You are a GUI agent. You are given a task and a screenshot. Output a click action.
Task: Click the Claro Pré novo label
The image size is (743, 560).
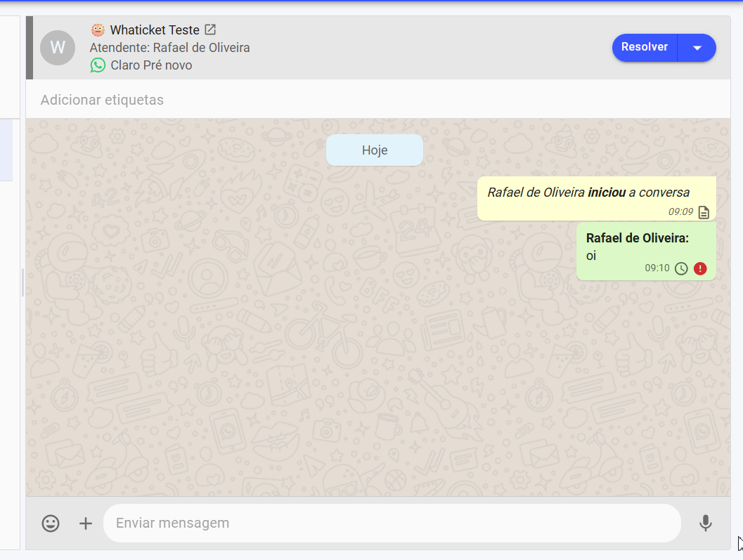coord(151,65)
